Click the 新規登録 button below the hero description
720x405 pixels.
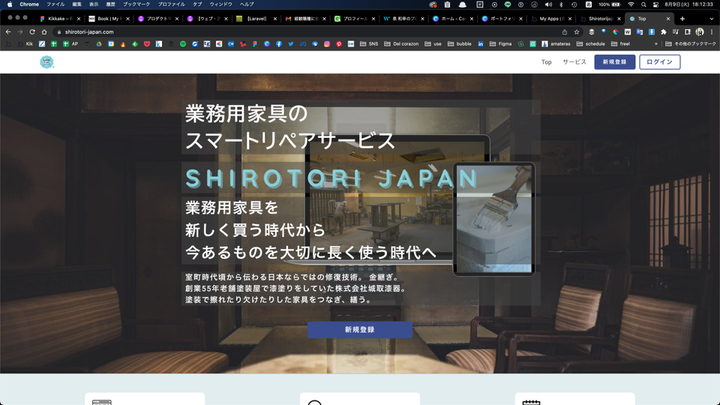coord(360,330)
